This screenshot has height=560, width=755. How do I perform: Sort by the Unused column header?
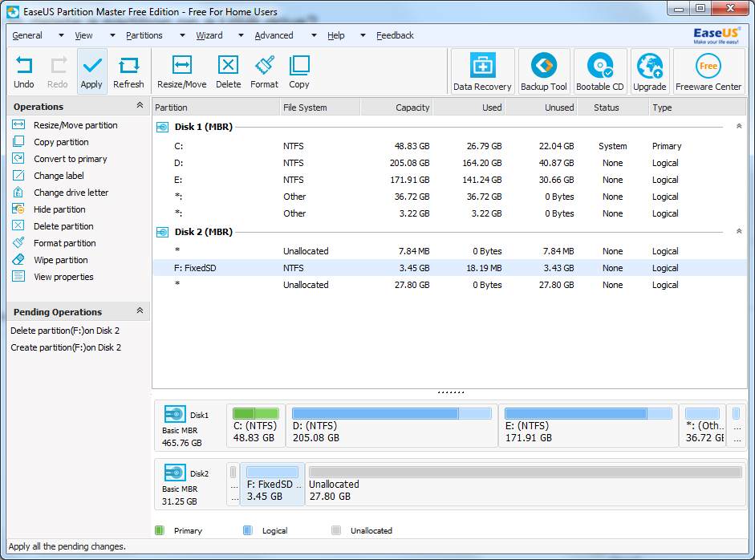[x=542, y=108]
